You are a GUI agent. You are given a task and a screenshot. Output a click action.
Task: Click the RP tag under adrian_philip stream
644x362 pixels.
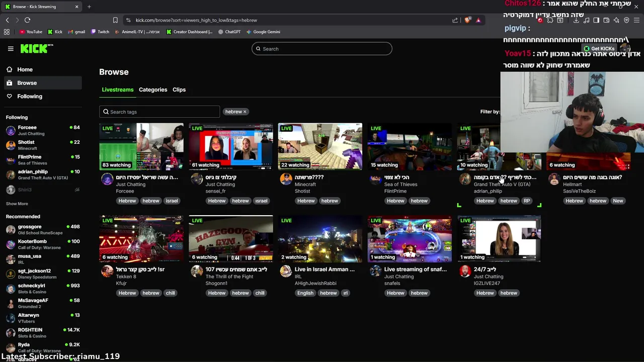click(527, 201)
